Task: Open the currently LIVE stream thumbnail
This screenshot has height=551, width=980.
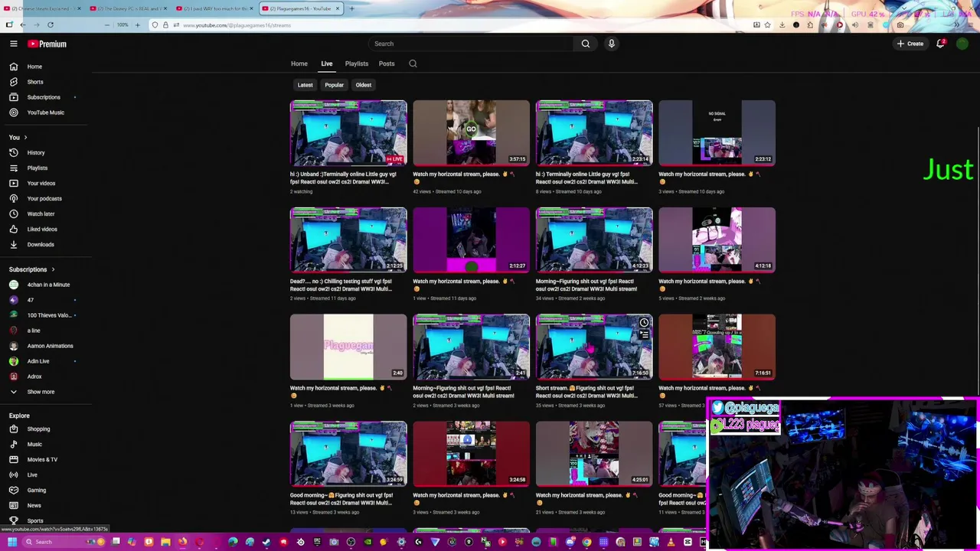Action: (348, 132)
